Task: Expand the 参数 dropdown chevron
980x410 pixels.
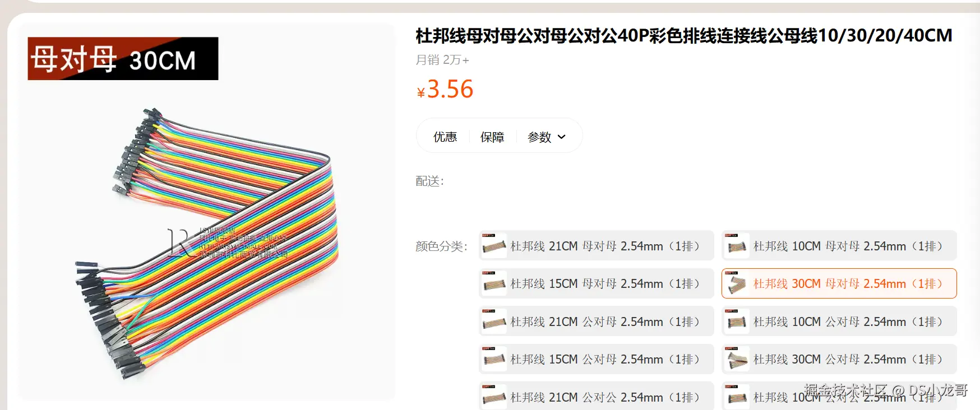Action: [x=562, y=137]
